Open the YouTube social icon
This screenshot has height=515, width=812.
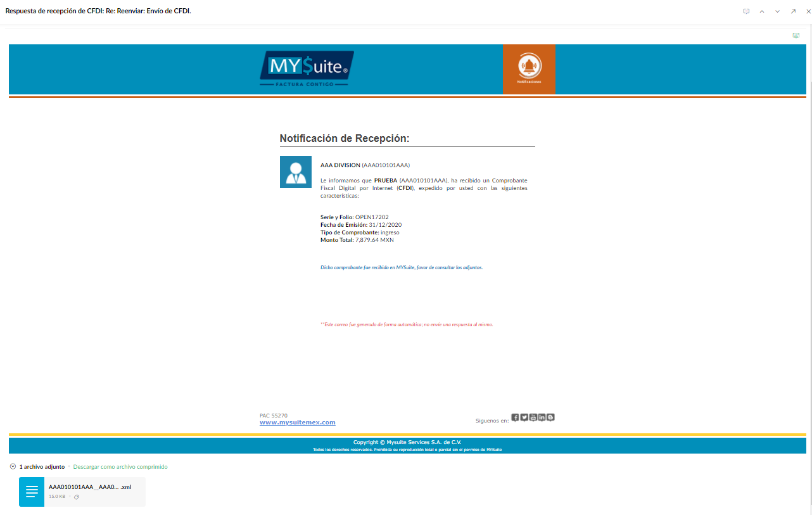tap(533, 417)
